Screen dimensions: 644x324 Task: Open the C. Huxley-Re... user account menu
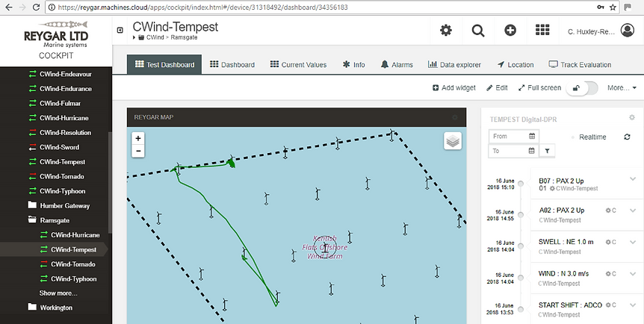tap(601, 31)
